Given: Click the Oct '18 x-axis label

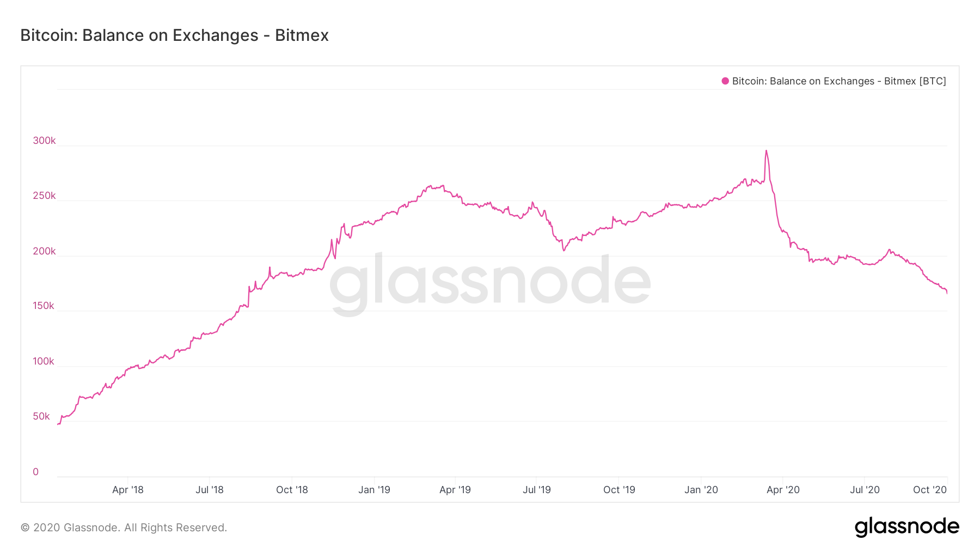Looking at the screenshot, I should click(292, 489).
